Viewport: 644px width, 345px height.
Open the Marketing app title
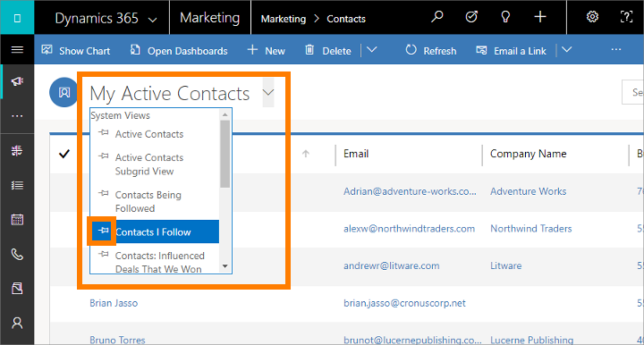pos(209,18)
